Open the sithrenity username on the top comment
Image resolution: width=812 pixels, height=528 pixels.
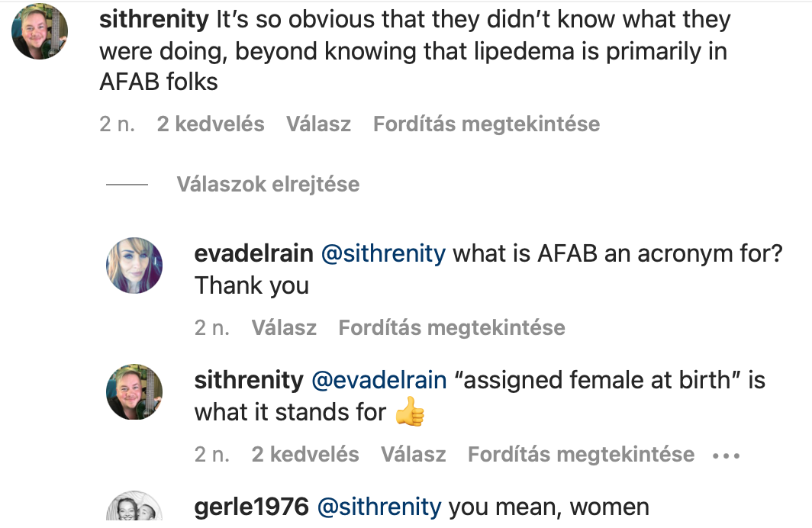coord(154,20)
